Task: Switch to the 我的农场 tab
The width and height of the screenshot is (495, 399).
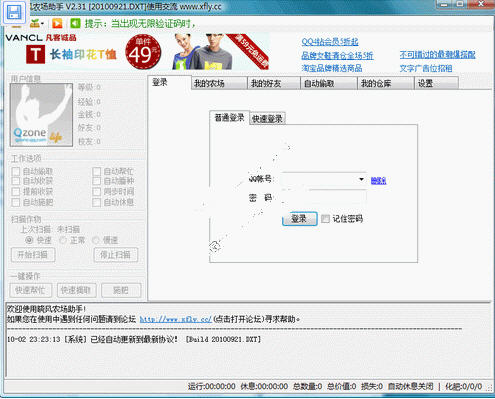Action: (x=219, y=83)
